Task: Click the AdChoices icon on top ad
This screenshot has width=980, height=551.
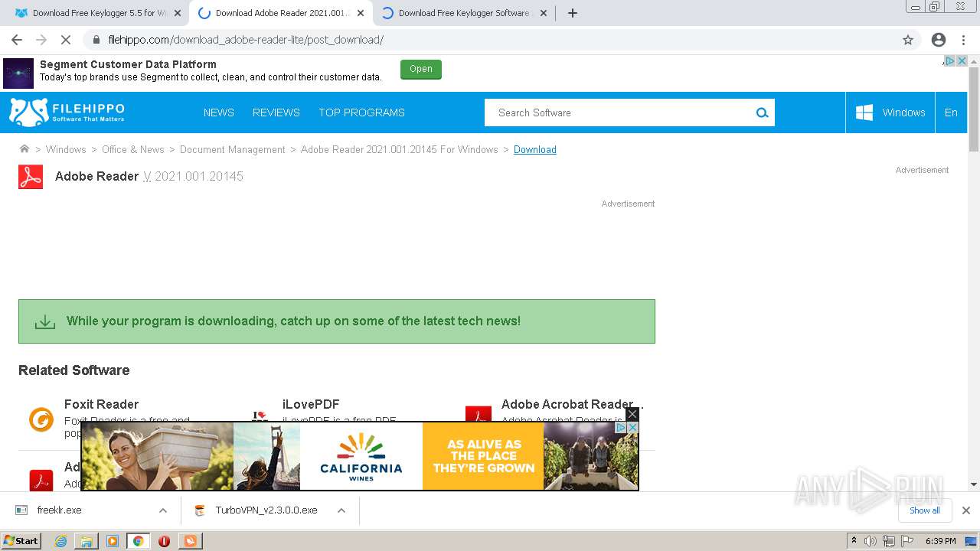Action: [x=949, y=60]
